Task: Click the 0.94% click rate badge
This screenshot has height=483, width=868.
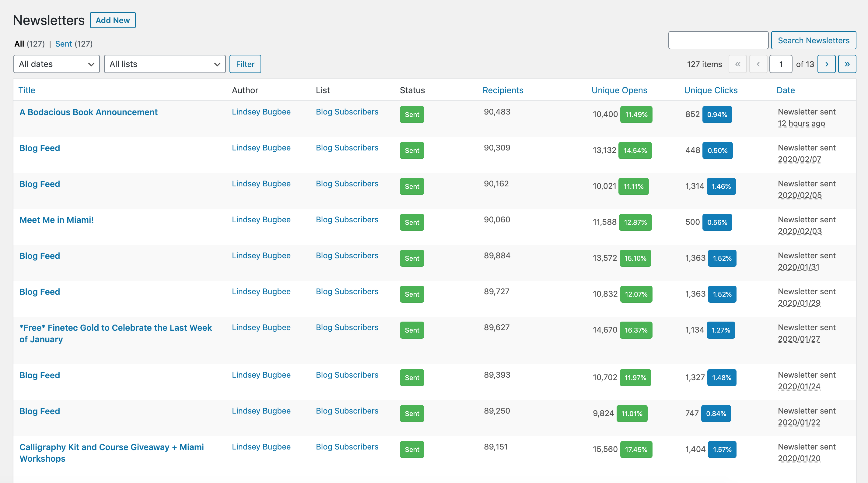Action: (717, 115)
